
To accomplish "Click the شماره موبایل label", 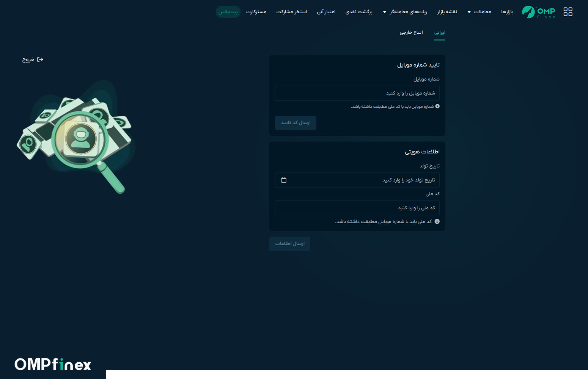I will click(x=426, y=79).
